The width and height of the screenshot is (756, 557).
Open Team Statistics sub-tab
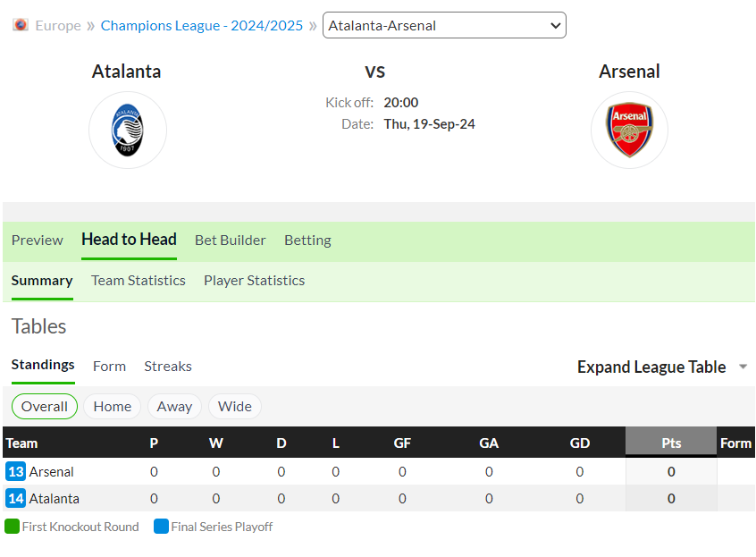[x=139, y=281]
